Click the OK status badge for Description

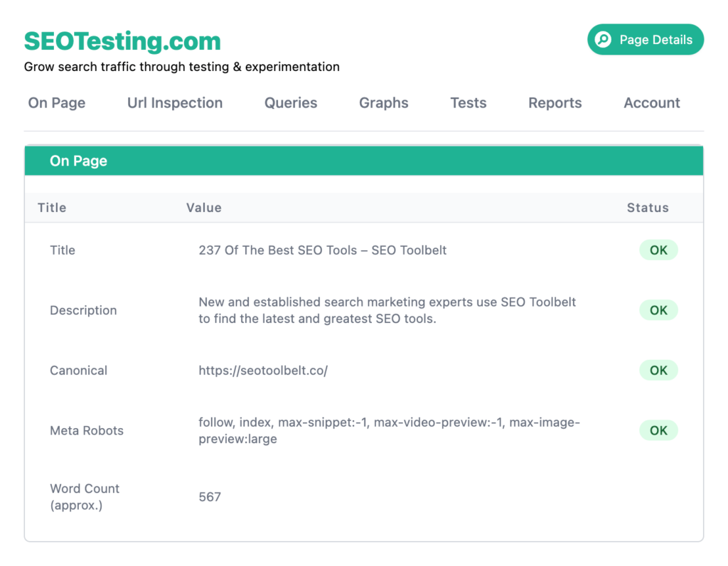pyautogui.click(x=658, y=310)
